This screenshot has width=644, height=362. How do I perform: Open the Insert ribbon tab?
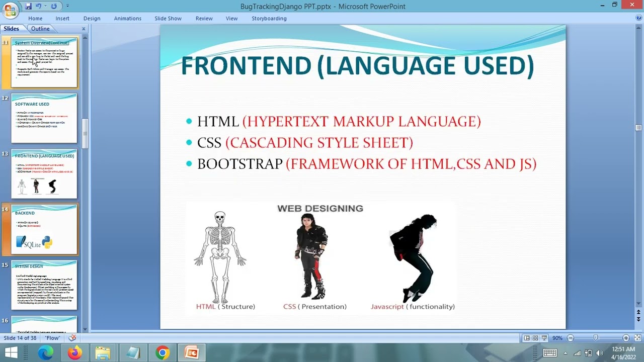pyautogui.click(x=62, y=18)
